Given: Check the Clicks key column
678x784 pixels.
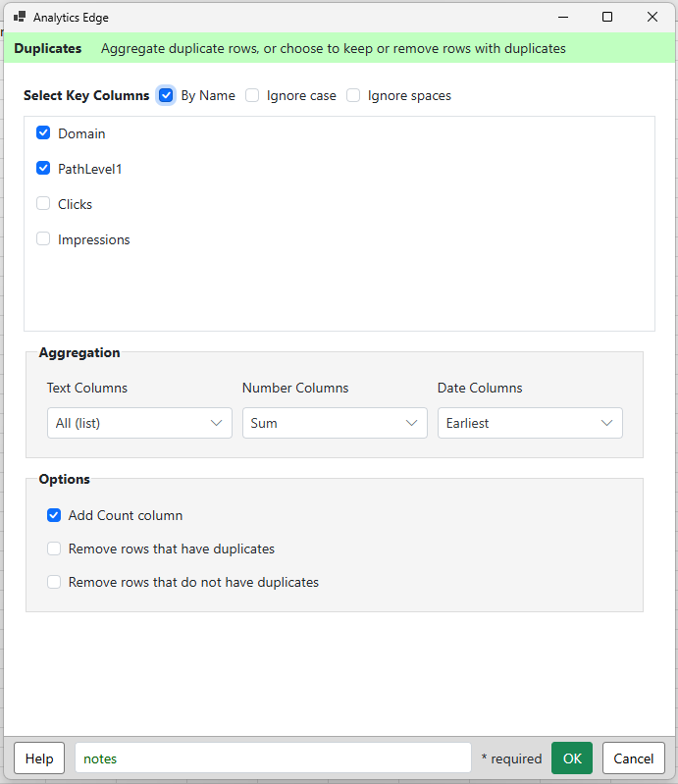Looking at the screenshot, I should [43, 203].
